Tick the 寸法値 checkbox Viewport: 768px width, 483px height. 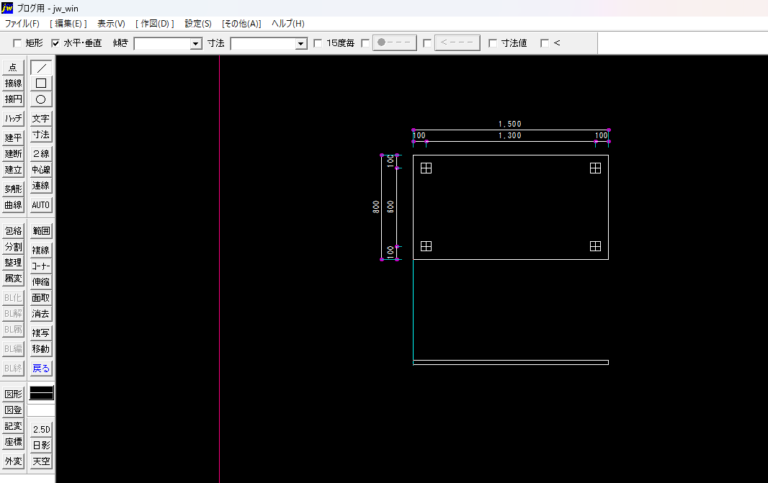click(493, 43)
